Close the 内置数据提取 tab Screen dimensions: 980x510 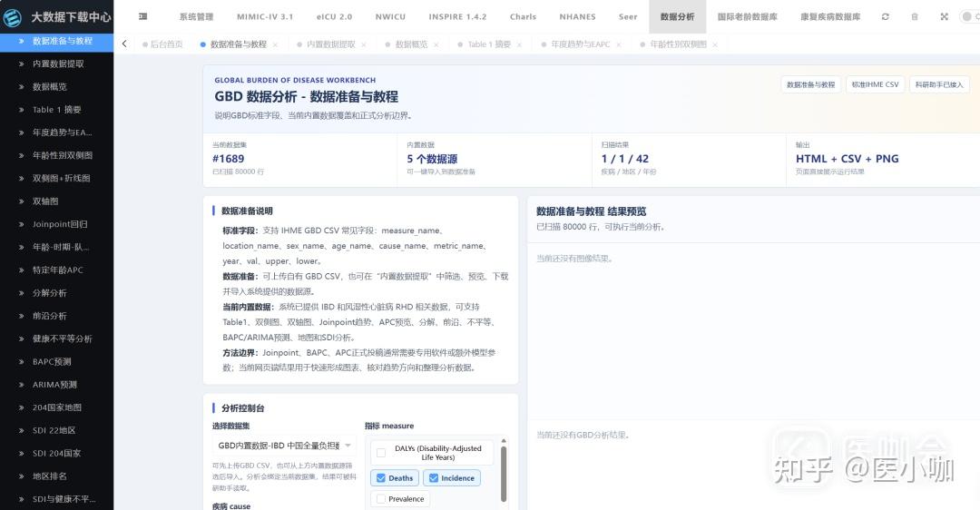coord(364,44)
